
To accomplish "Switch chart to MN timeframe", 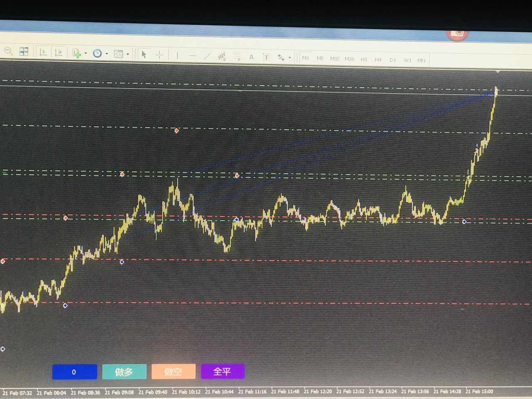I will 421,61.
